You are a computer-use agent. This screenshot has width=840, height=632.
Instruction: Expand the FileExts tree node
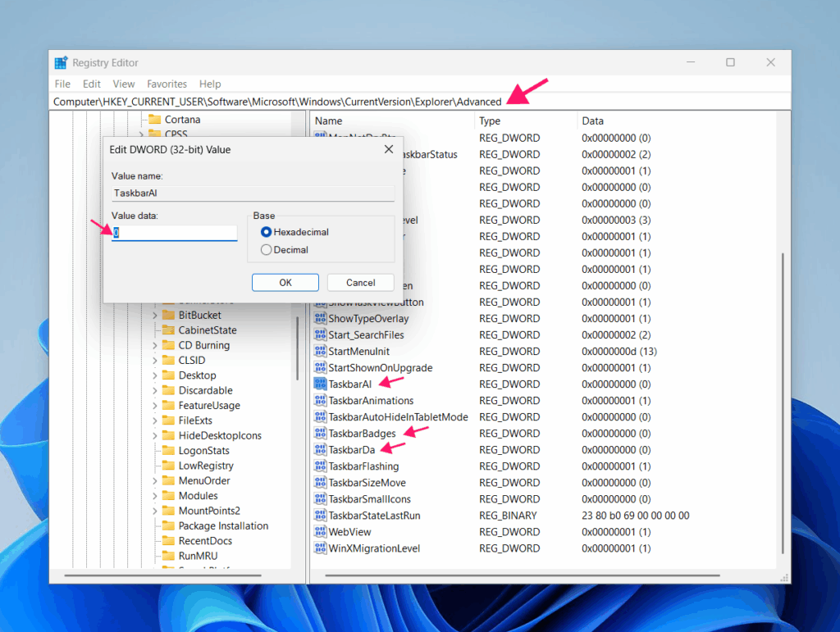pos(155,421)
